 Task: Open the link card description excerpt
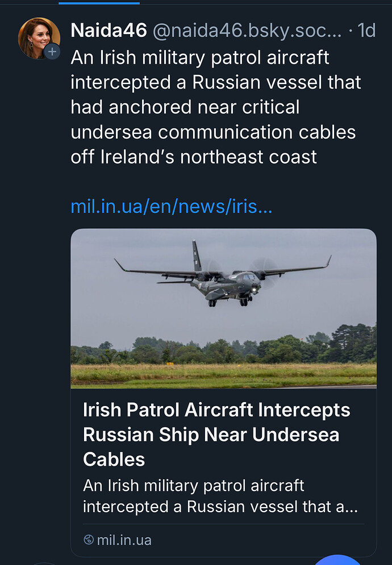click(220, 496)
